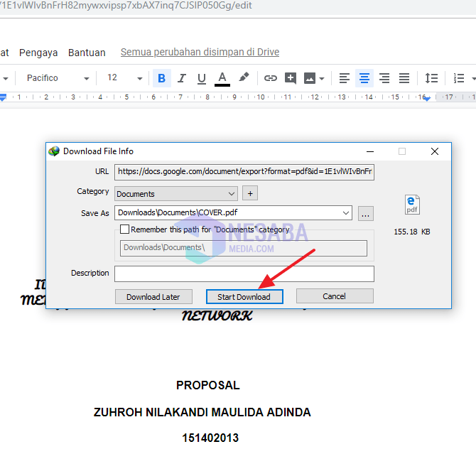Apply italic formatting
The height and width of the screenshot is (476, 476).
tap(181, 78)
